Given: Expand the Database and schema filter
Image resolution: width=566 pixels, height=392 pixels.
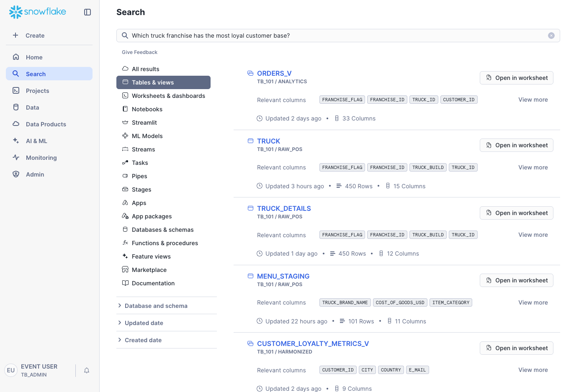Looking at the screenshot, I should coord(156,306).
